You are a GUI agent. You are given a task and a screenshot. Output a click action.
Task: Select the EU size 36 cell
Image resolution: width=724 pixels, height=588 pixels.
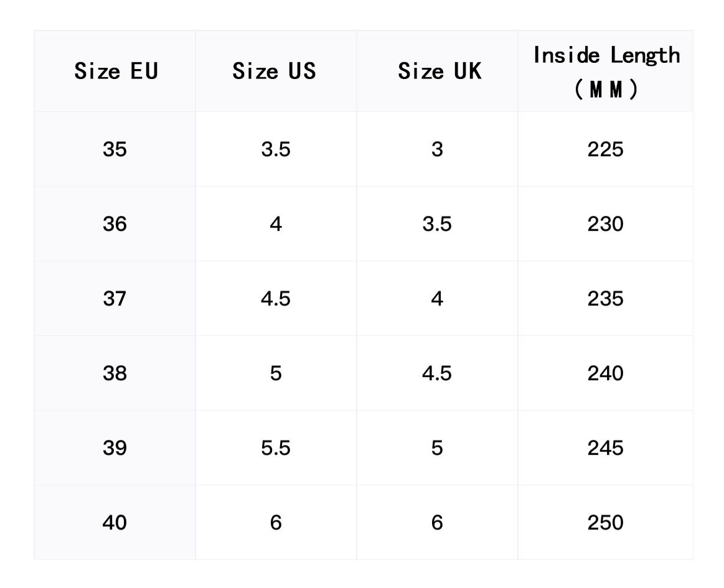(x=115, y=224)
